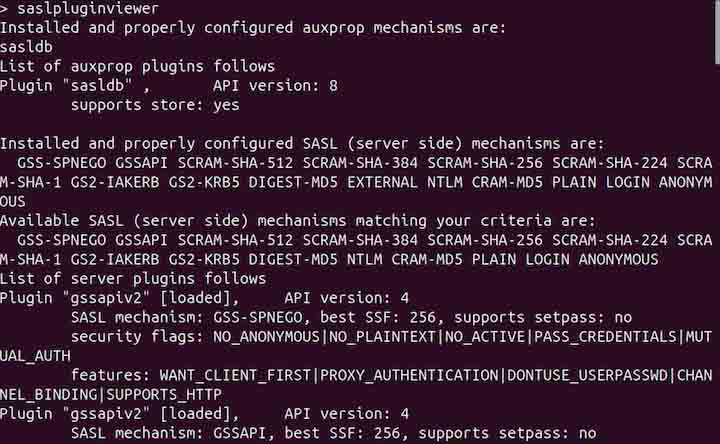Click the "features:" label
Image resolution: width=720 pixels, height=444 pixels.
[110, 374]
